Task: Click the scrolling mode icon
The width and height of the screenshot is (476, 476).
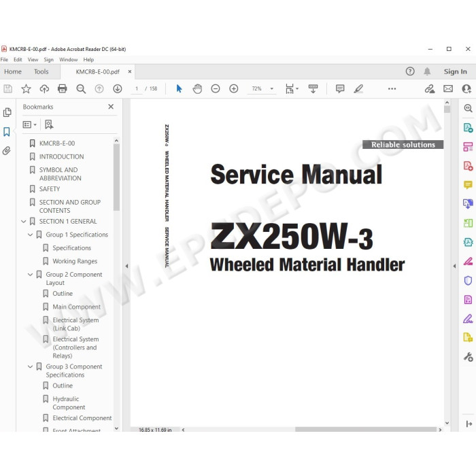Action: click(313, 88)
